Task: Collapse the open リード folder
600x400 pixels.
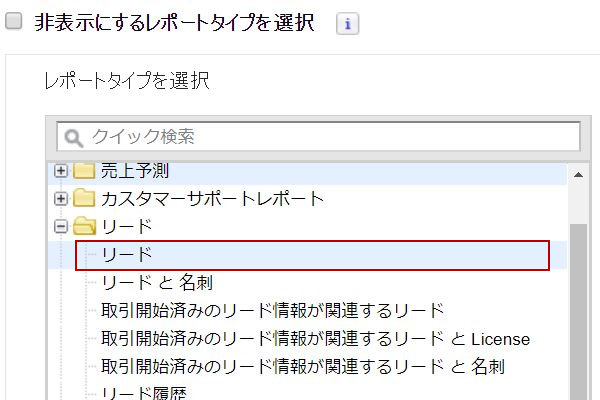Action: (x=60, y=227)
